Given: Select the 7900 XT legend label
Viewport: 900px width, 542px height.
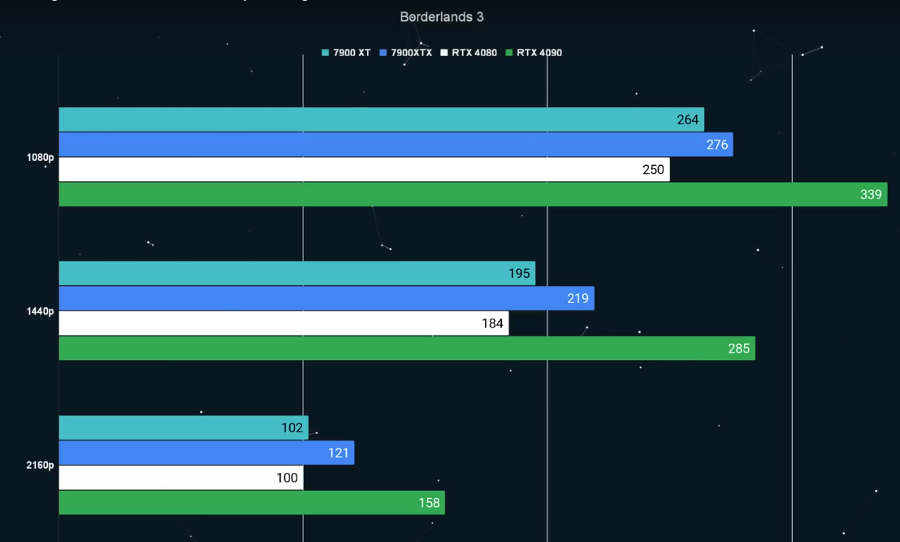Looking at the screenshot, I should [x=352, y=53].
